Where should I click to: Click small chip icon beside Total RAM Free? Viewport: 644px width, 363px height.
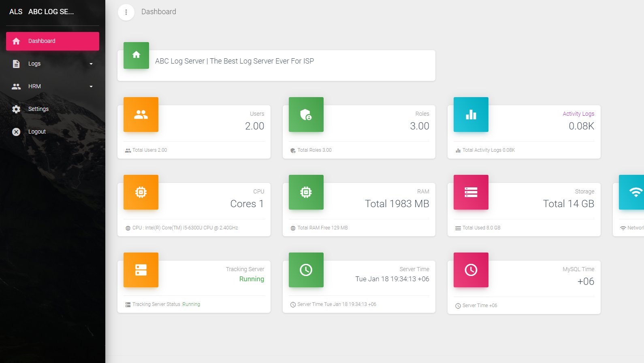coord(293,228)
